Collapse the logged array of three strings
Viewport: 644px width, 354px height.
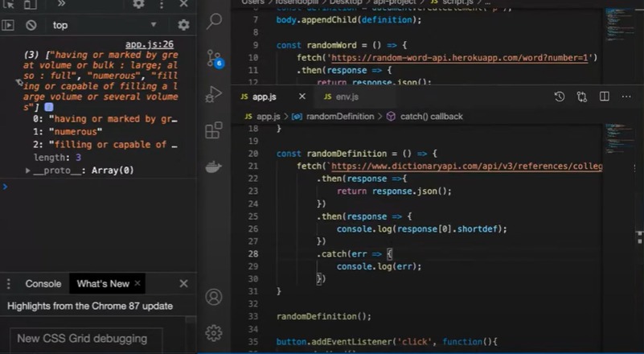coord(19,83)
